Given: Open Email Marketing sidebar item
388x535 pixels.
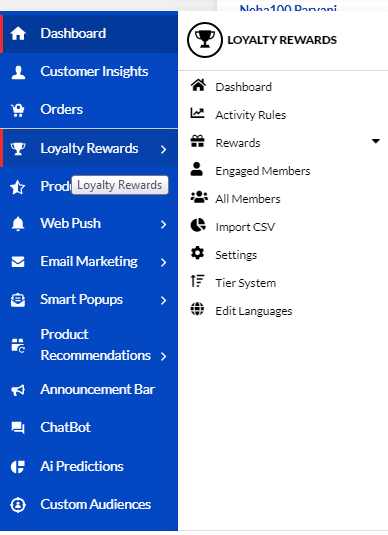Looking at the screenshot, I should 89,262.
